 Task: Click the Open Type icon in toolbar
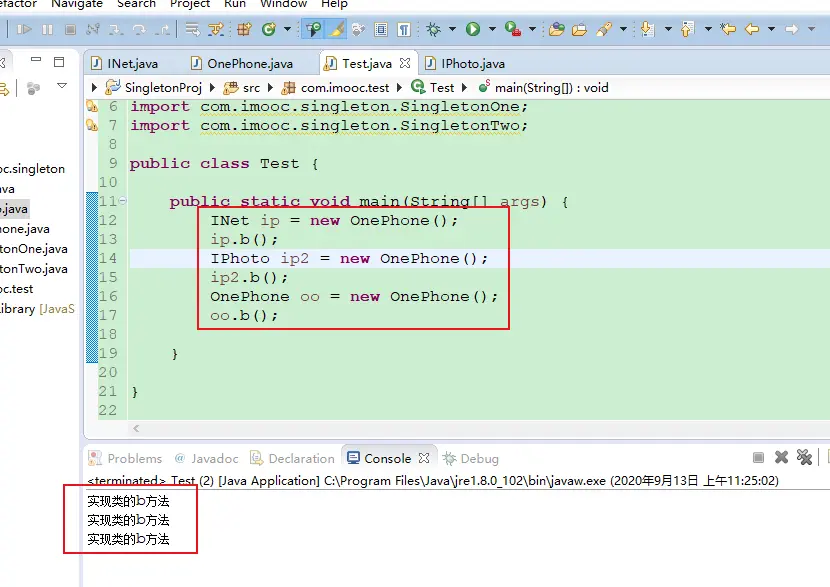pyautogui.click(x=557, y=30)
